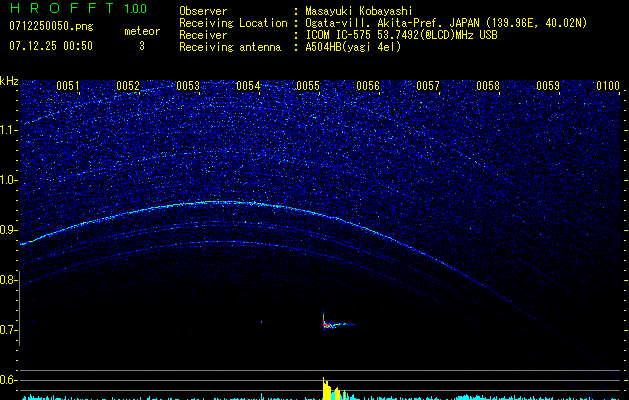Click the Receiver field label

(x=203, y=35)
